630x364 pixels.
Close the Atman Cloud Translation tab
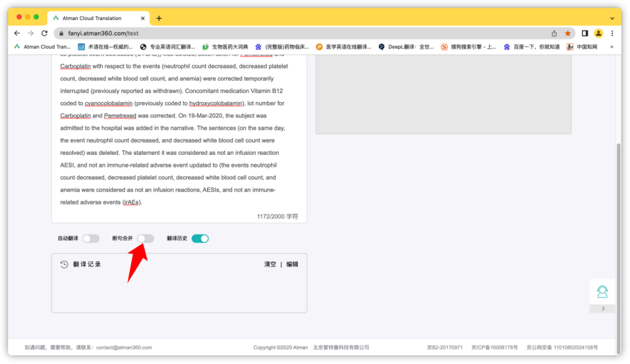(x=142, y=18)
